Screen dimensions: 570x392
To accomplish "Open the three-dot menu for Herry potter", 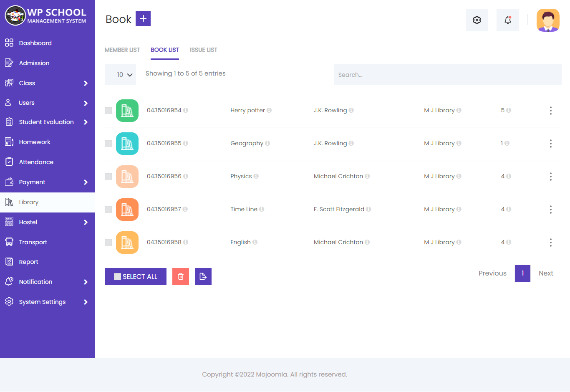I will pos(551,111).
